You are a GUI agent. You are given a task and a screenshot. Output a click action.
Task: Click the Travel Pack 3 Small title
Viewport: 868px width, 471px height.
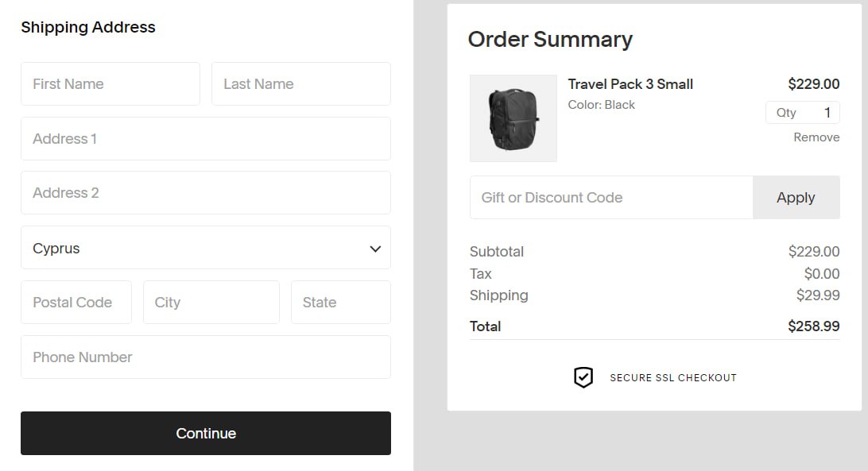630,84
